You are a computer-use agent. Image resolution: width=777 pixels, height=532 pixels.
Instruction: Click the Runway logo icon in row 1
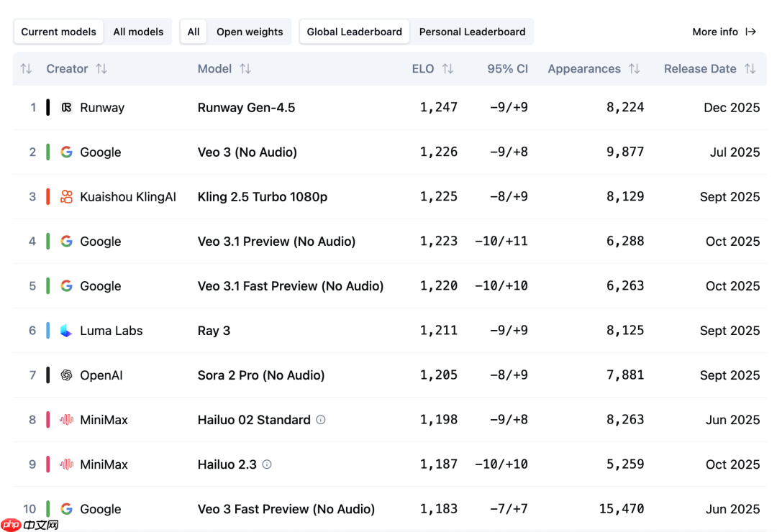tap(66, 108)
